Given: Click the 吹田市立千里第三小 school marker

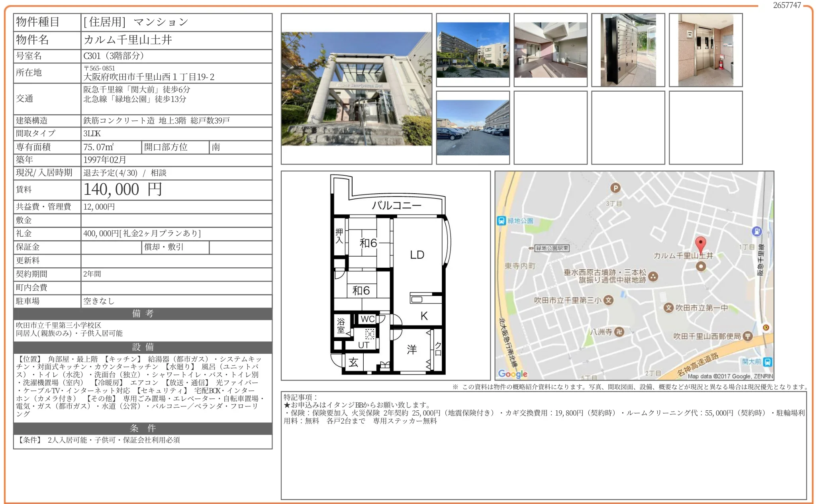Looking at the screenshot, I should point(608,300).
